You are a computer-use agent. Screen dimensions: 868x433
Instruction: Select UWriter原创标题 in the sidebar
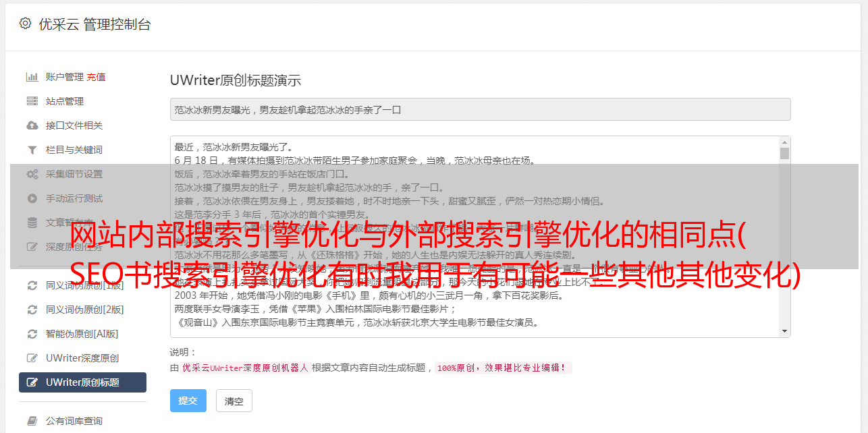(x=82, y=382)
